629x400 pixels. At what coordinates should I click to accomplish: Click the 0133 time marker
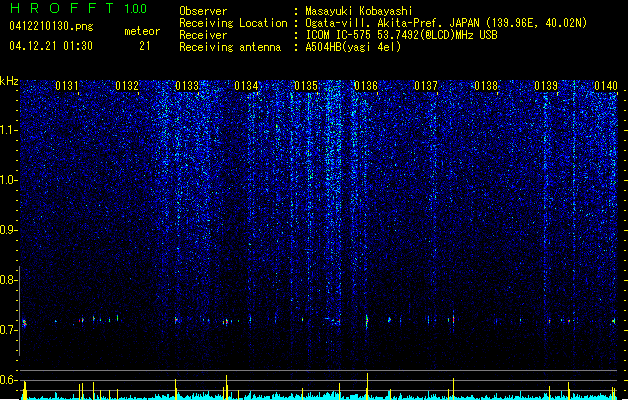coord(187,86)
